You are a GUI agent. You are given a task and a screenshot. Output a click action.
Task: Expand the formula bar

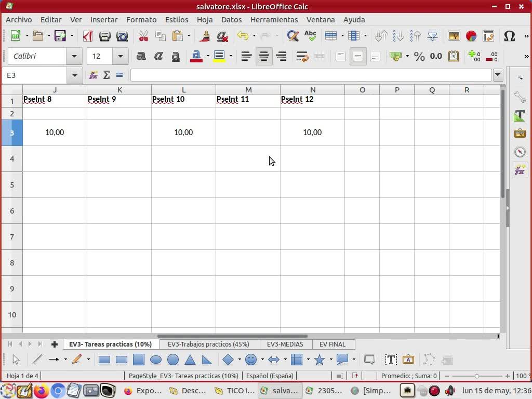pos(498,75)
